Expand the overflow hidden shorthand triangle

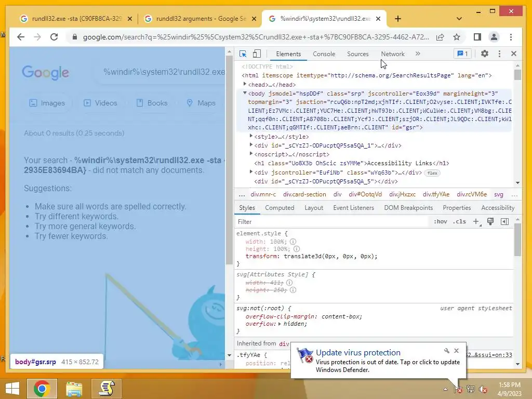coord(280,324)
